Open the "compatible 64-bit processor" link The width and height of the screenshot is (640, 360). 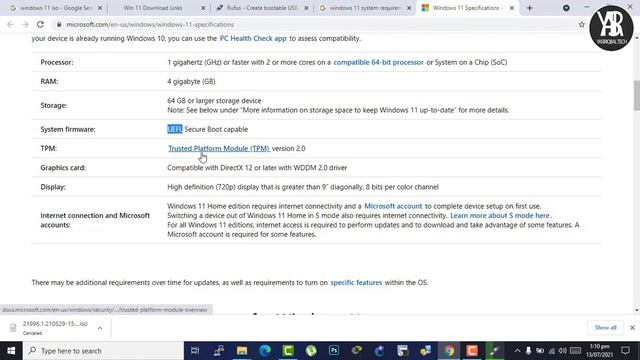pos(378,62)
